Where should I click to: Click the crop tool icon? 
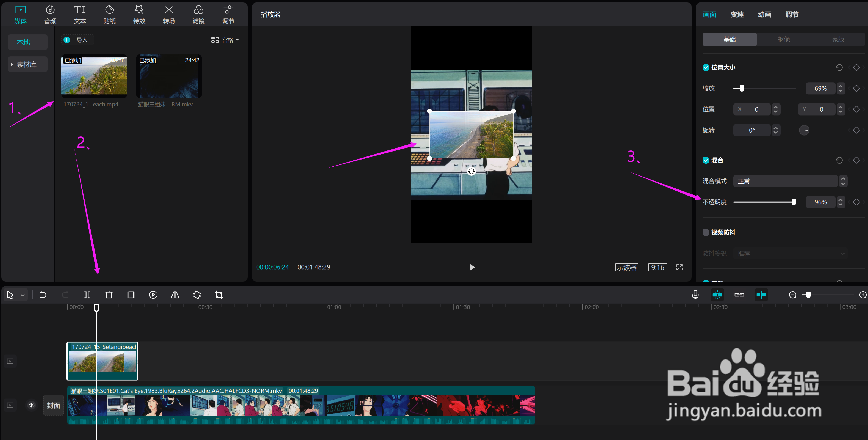click(219, 295)
